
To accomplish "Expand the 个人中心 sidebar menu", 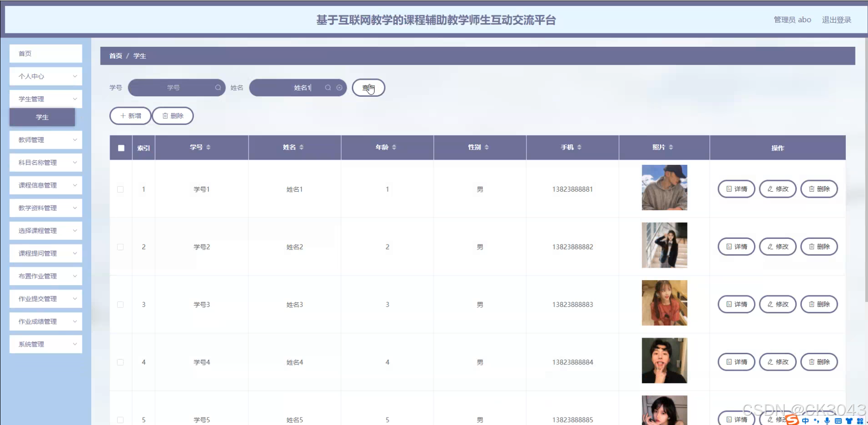I will [46, 76].
